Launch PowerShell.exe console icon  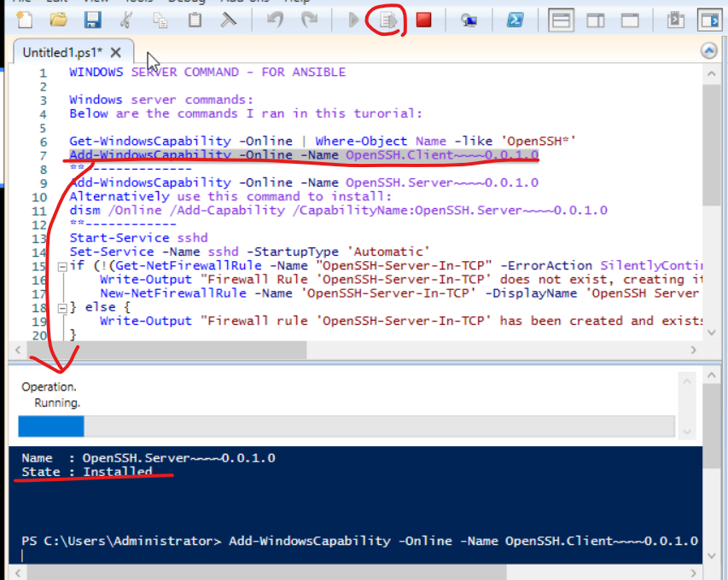point(515,20)
